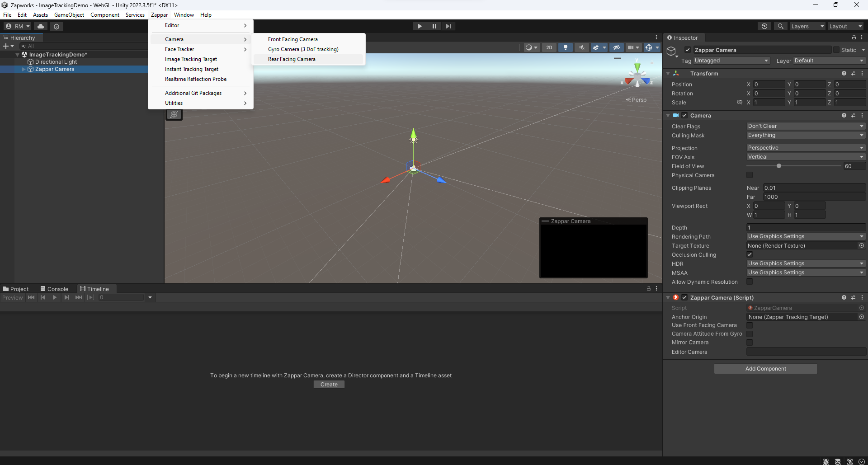Collapse the Transform component foldout
Screen dimensions: 868x465
668,73
